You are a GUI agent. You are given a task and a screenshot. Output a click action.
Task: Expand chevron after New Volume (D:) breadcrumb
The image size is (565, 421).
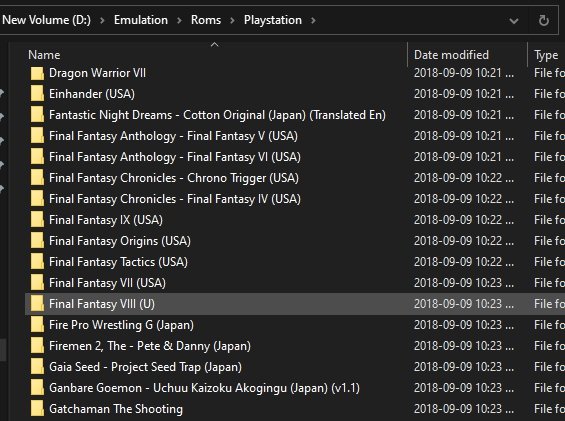pos(102,21)
